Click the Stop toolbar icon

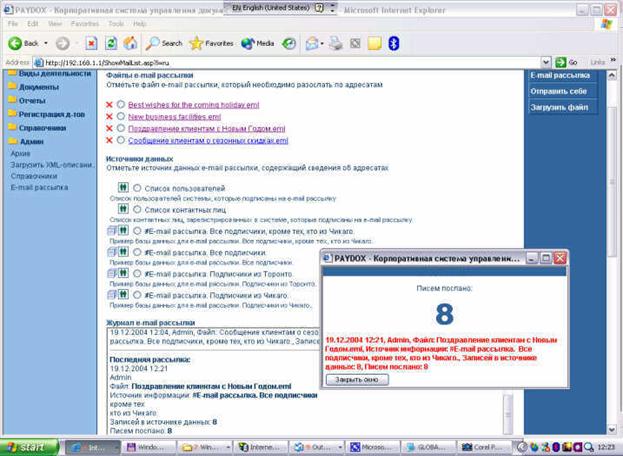point(91,43)
